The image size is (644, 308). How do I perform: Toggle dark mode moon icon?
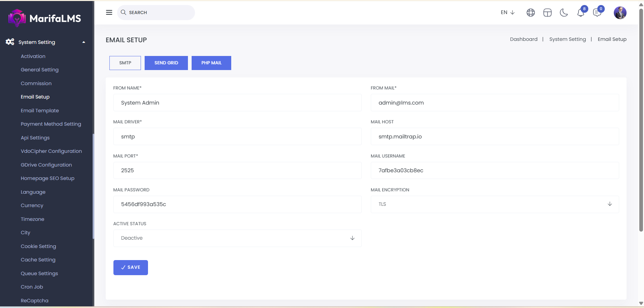[x=564, y=13]
